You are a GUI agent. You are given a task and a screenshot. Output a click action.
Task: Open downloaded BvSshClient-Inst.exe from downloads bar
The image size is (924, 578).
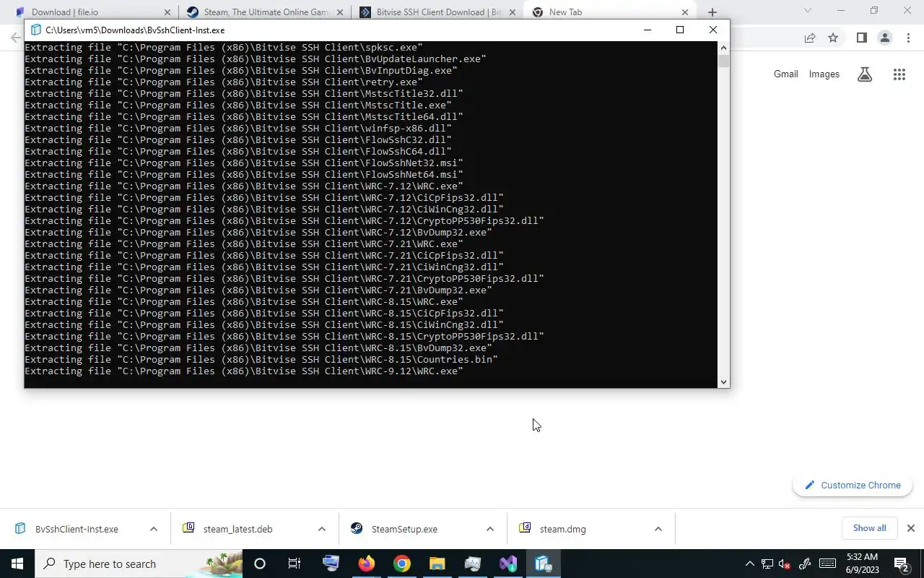pos(77,529)
